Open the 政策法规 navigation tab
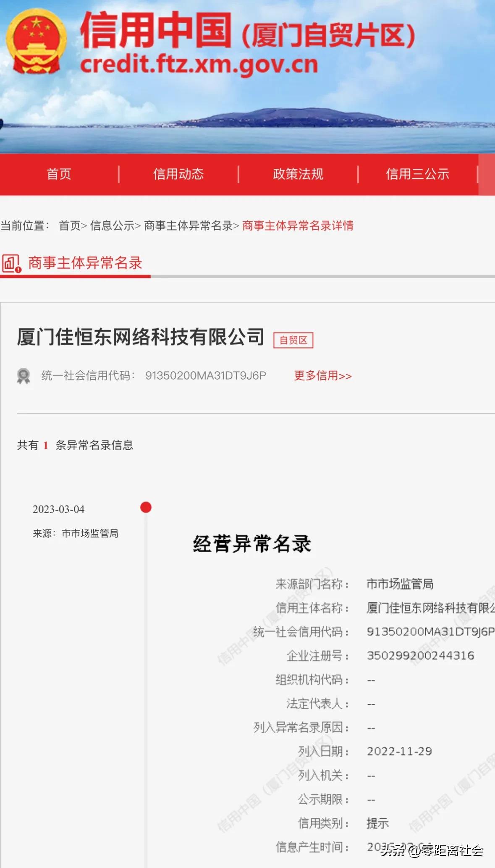 coord(298,174)
